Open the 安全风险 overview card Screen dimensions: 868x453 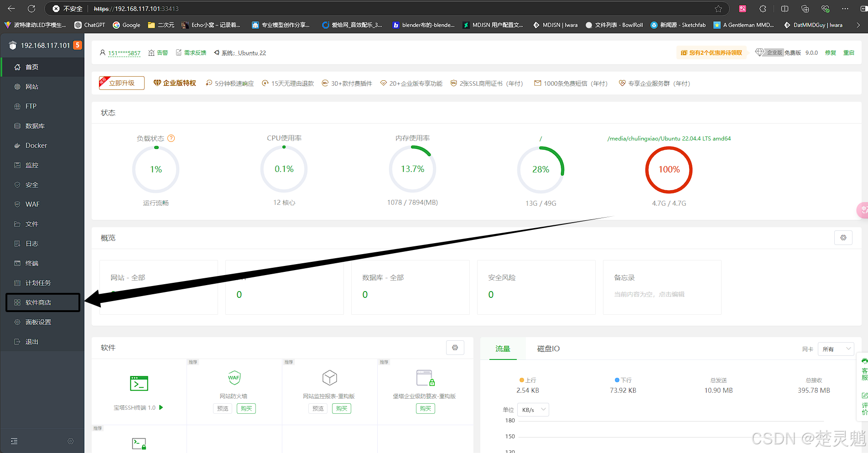[x=536, y=287]
